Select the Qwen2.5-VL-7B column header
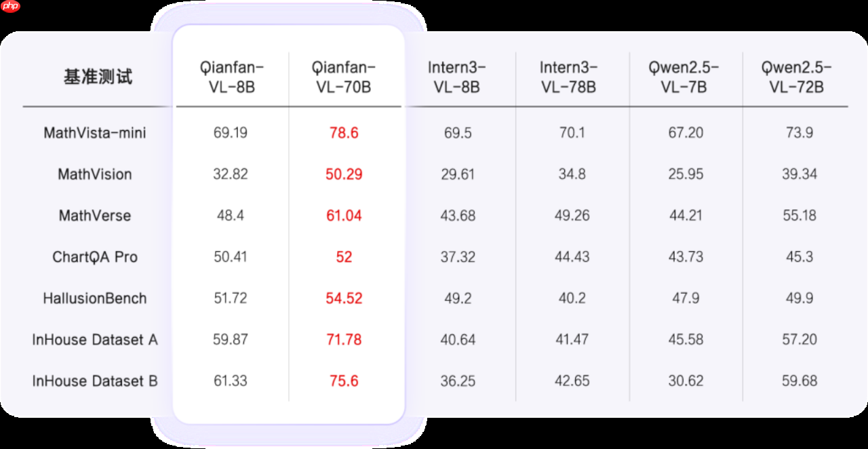The width and height of the screenshot is (868, 449). tap(686, 77)
